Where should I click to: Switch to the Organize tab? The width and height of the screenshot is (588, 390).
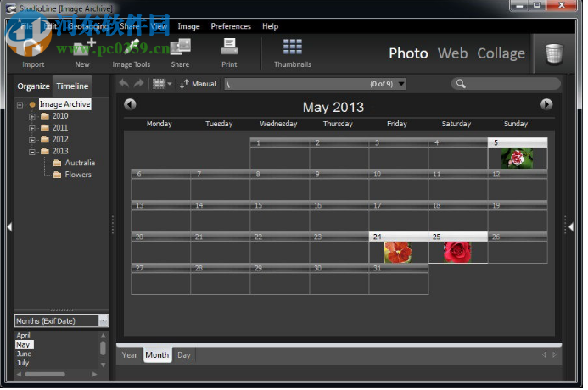[33, 86]
